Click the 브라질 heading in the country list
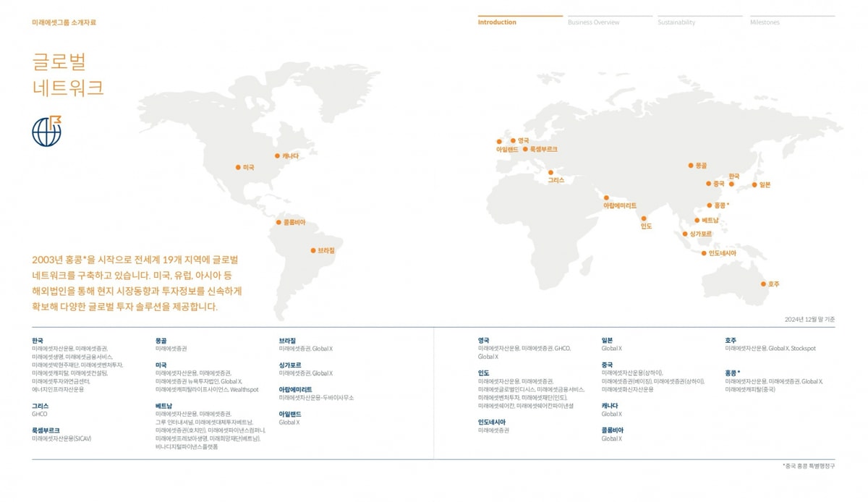This screenshot has height=502, width=868. [287, 340]
